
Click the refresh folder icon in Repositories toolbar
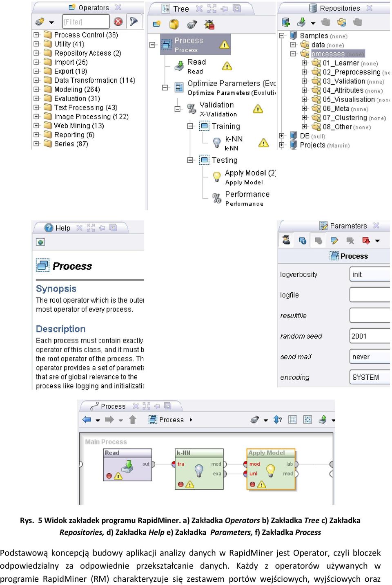pos(341,22)
